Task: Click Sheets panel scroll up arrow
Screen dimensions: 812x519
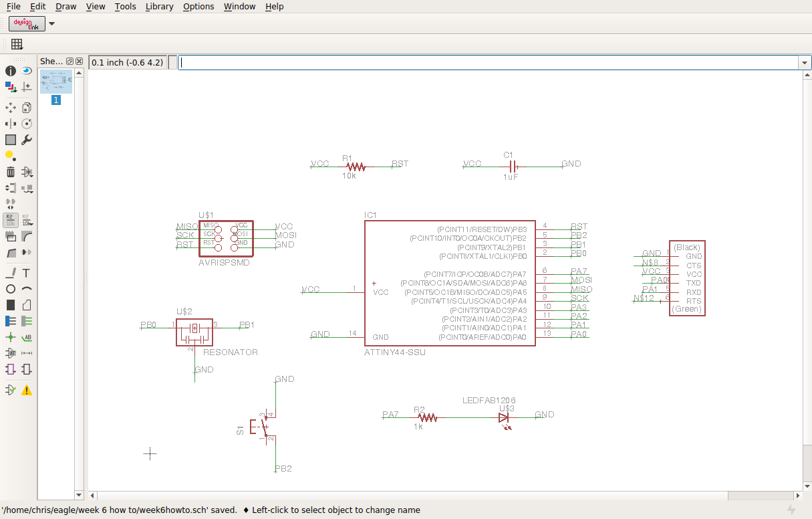Action: coord(79,72)
